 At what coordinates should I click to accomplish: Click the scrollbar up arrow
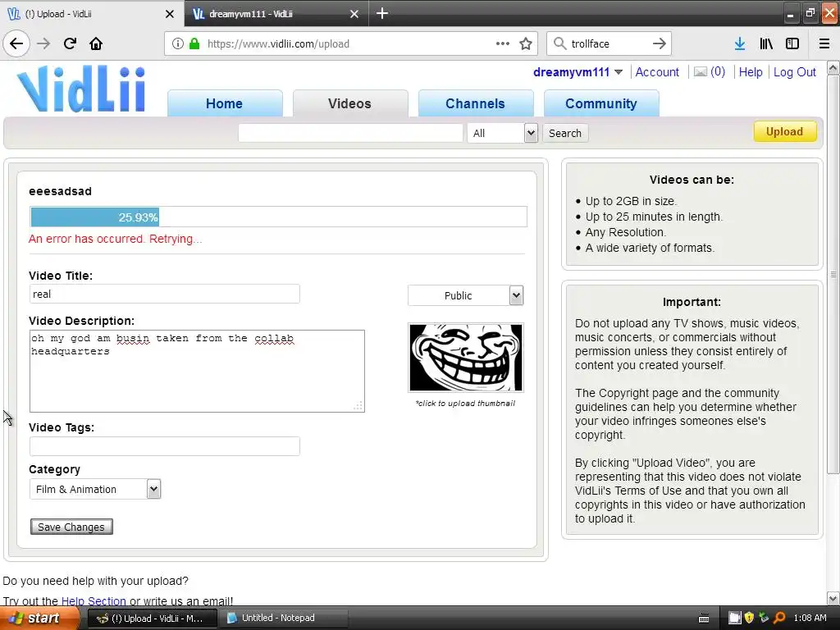833,67
